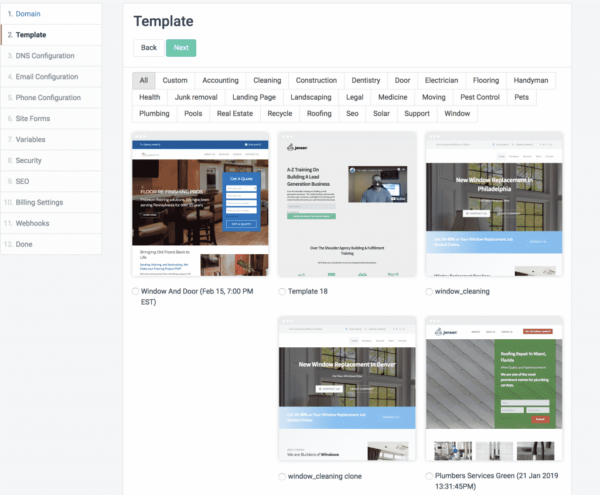
Task: Open the Email Configuration step
Action: point(51,77)
